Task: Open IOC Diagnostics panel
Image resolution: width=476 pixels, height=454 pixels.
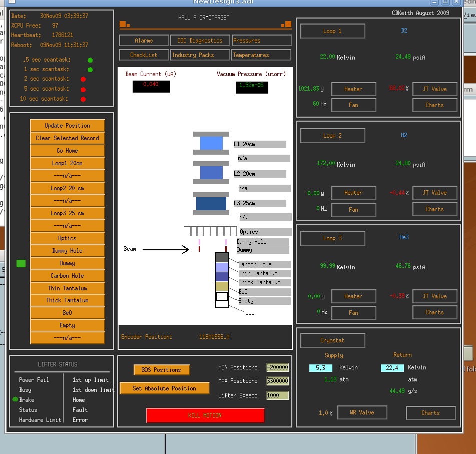Action: [200, 41]
